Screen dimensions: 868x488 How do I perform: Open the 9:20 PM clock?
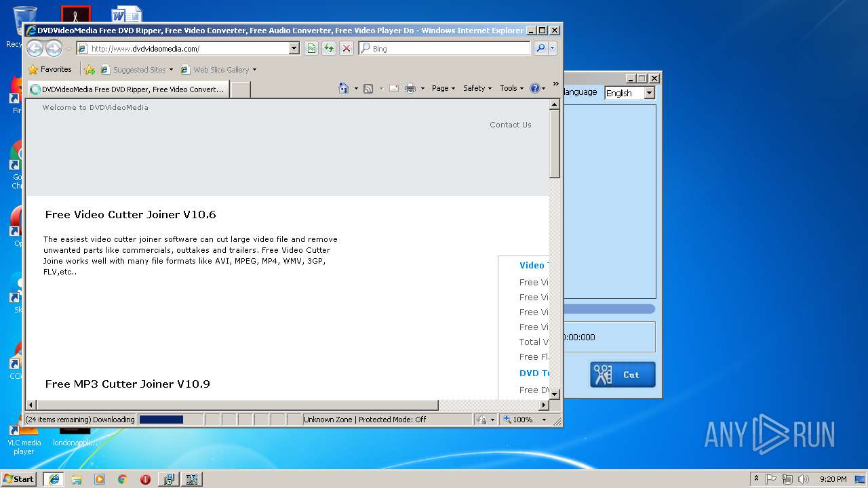[x=833, y=479]
